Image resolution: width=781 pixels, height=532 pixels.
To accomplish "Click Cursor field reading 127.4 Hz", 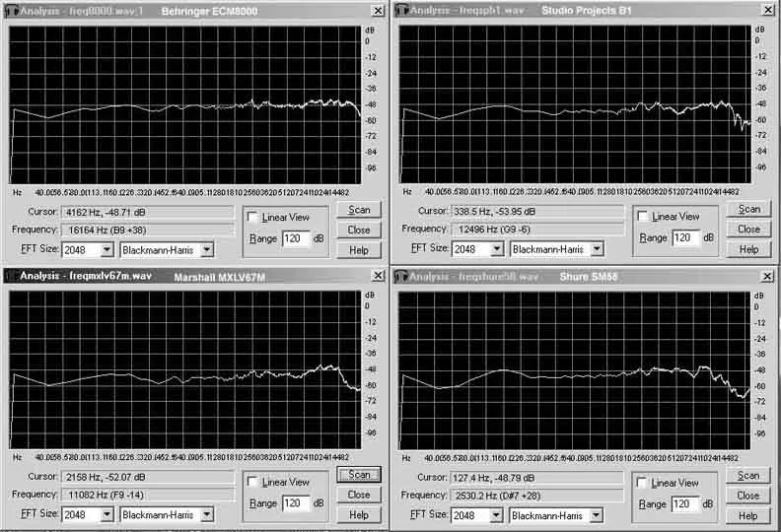I will pyautogui.click(x=536, y=478).
